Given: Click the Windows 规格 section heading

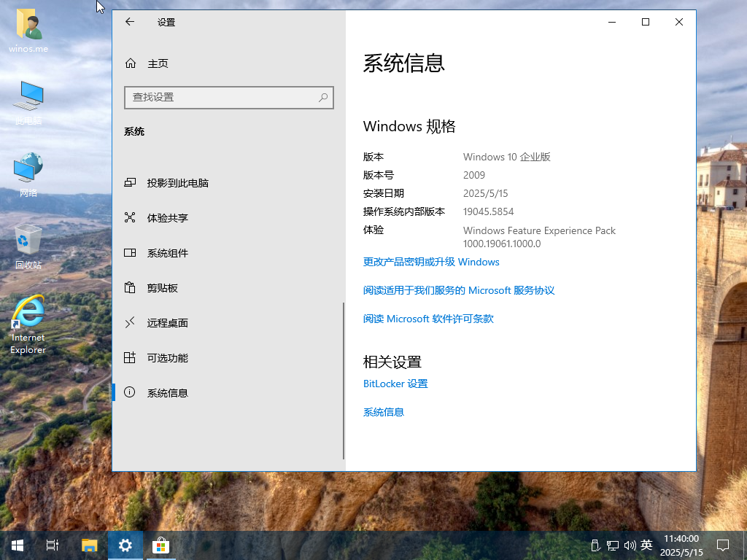Looking at the screenshot, I should 409,126.
